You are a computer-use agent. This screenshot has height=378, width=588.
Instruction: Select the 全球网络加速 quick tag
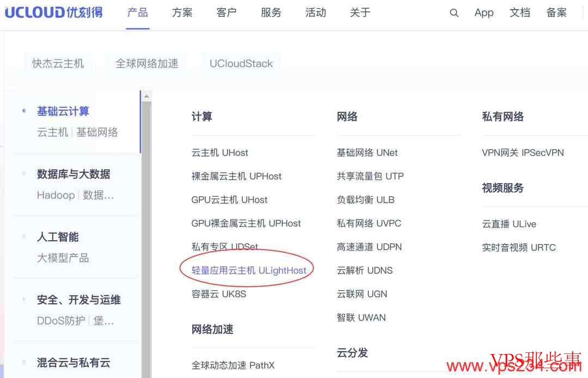pos(147,63)
